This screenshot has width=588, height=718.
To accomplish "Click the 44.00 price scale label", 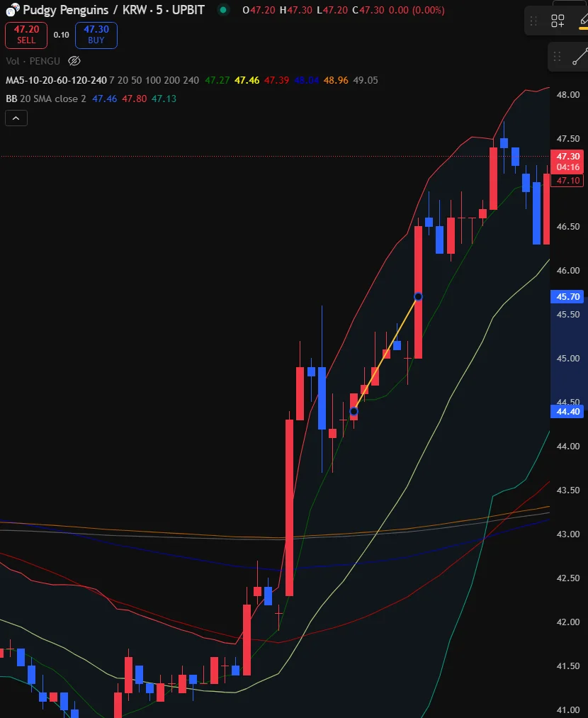I will point(568,447).
